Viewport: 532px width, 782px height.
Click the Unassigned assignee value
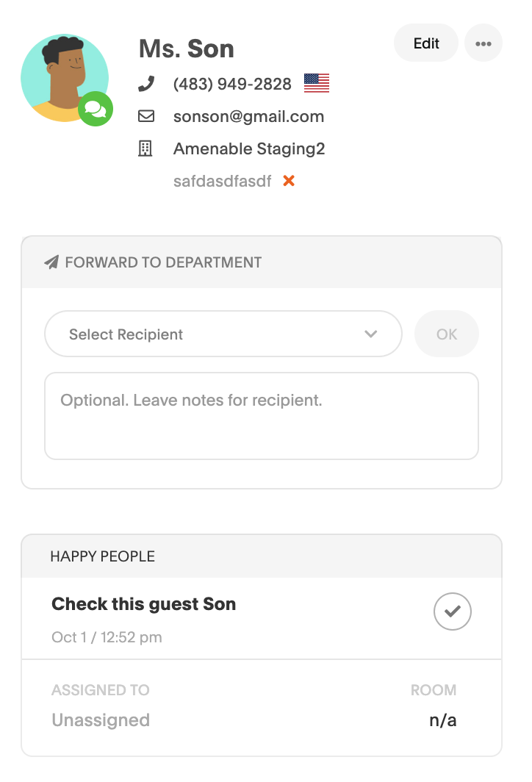(101, 720)
